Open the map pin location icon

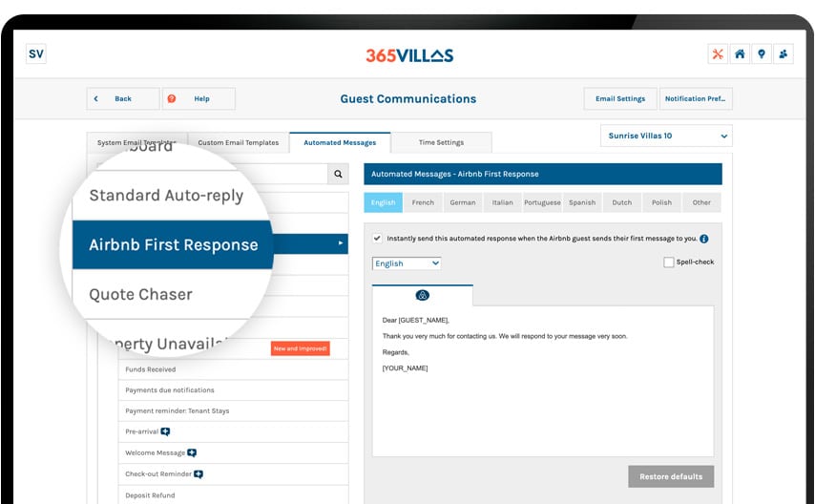[762, 54]
